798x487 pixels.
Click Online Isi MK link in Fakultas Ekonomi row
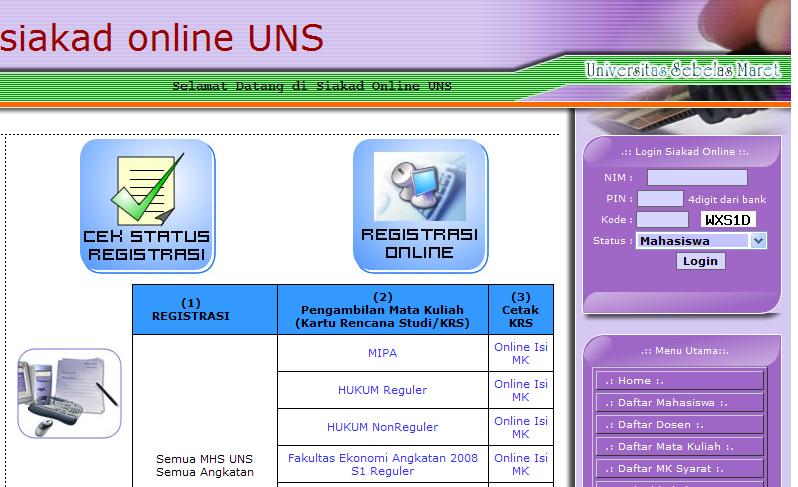[x=521, y=465]
